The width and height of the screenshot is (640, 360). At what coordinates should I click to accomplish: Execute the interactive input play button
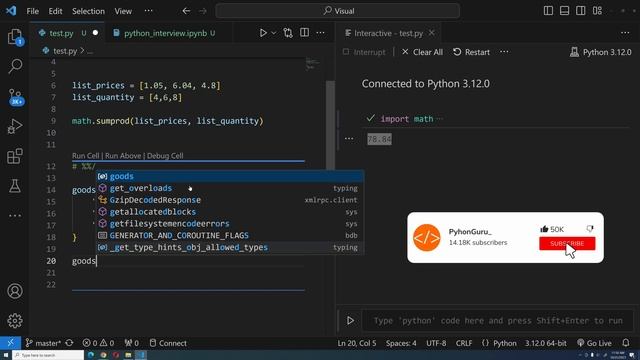[x=350, y=321]
